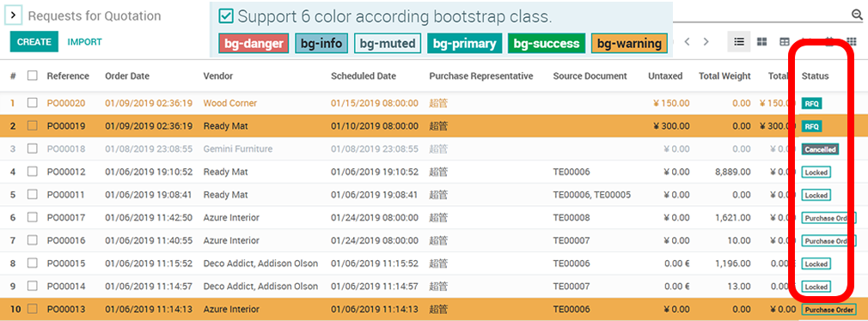
Task: Go to next page with right arrow
Action: [706, 41]
